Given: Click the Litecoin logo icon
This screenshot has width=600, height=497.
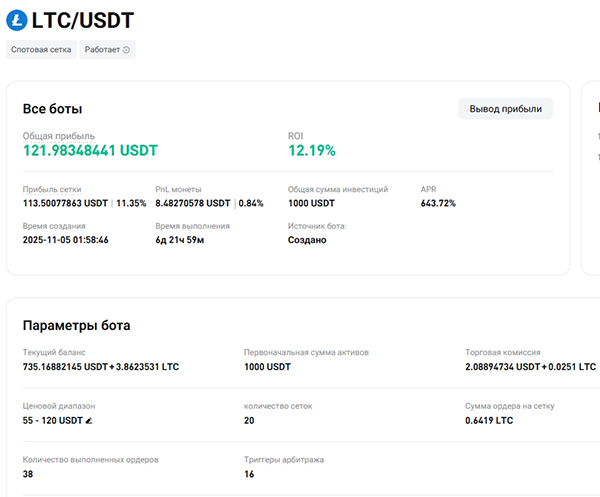Looking at the screenshot, I should (17, 20).
